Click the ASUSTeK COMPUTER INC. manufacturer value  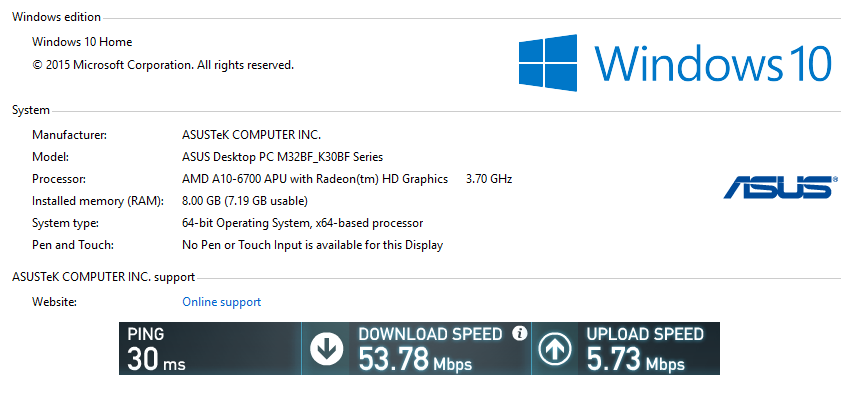[x=252, y=135]
